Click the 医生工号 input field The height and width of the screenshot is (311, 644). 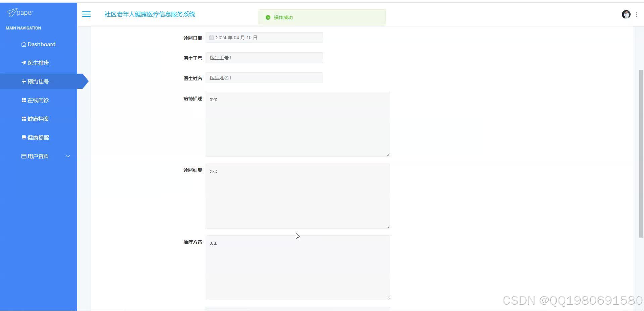264,57
